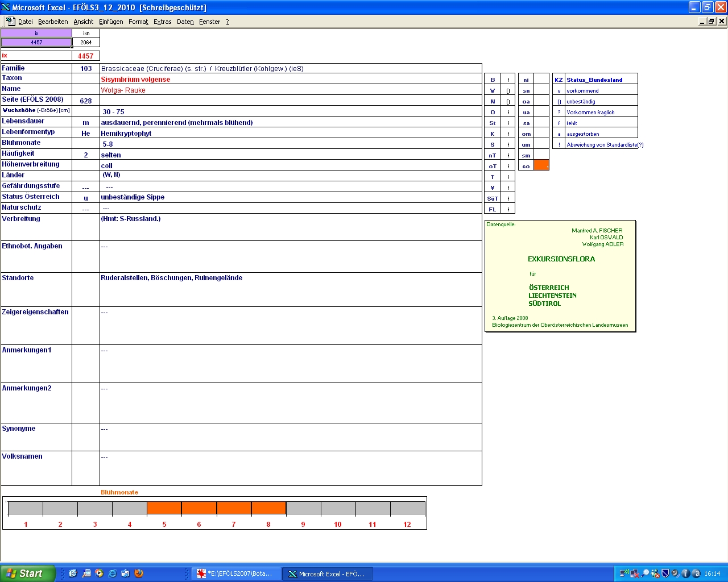The image size is (728, 582).
Task: Open the Format menu
Action: pyautogui.click(x=138, y=22)
